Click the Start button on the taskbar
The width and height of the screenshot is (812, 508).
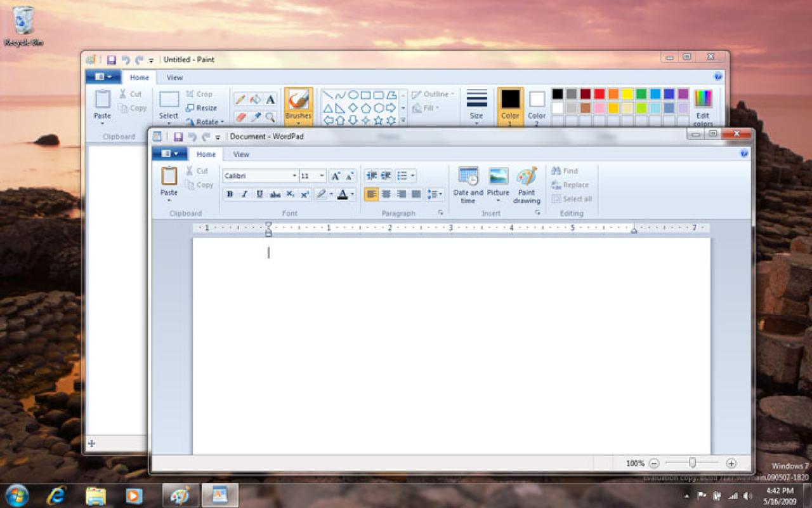pos(16,495)
